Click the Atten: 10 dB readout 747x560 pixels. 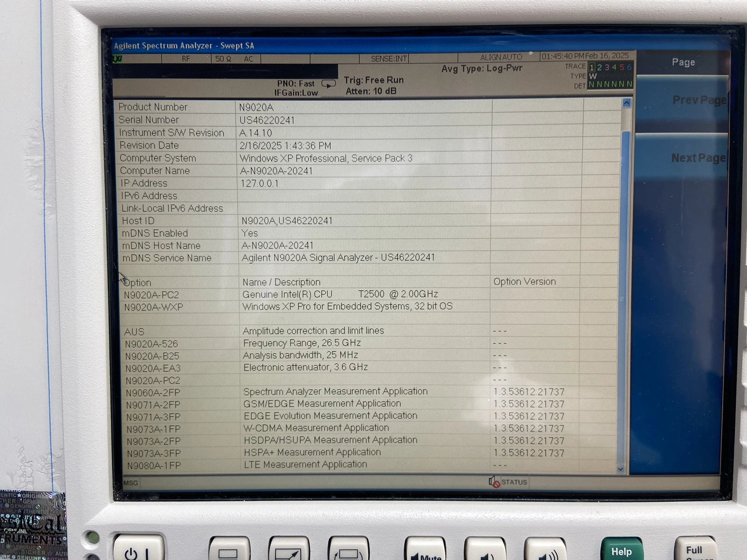(x=371, y=91)
